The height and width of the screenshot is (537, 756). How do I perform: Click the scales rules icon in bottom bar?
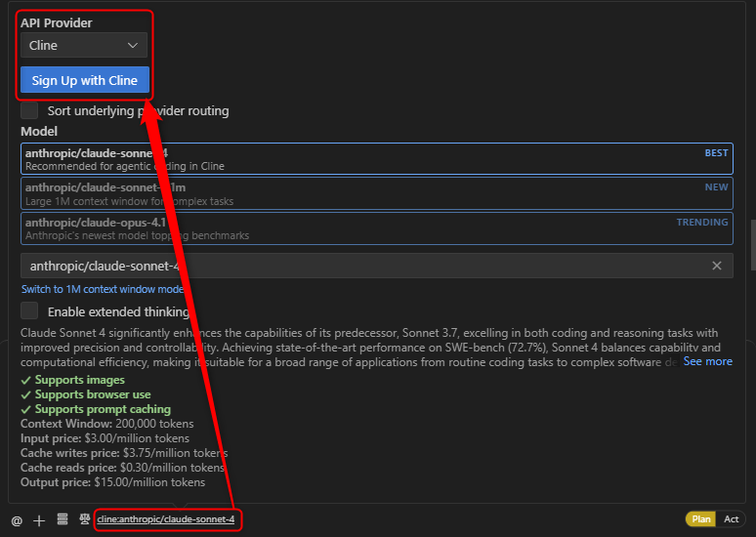click(85, 519)
